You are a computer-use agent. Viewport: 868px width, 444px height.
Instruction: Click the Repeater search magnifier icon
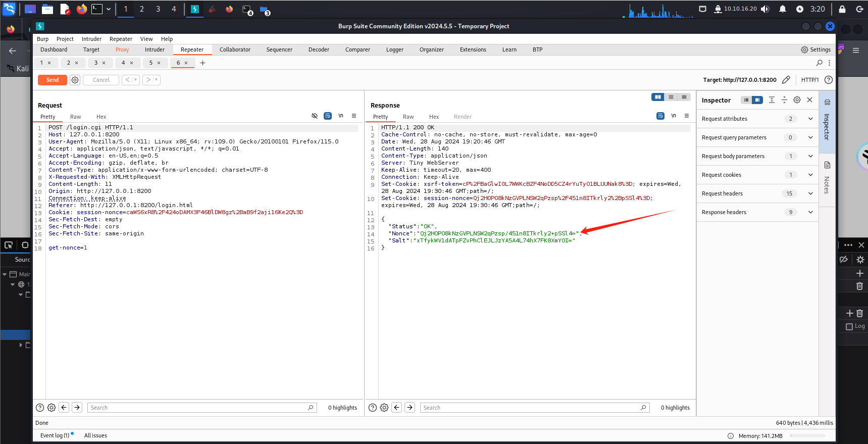click(819, 63)
